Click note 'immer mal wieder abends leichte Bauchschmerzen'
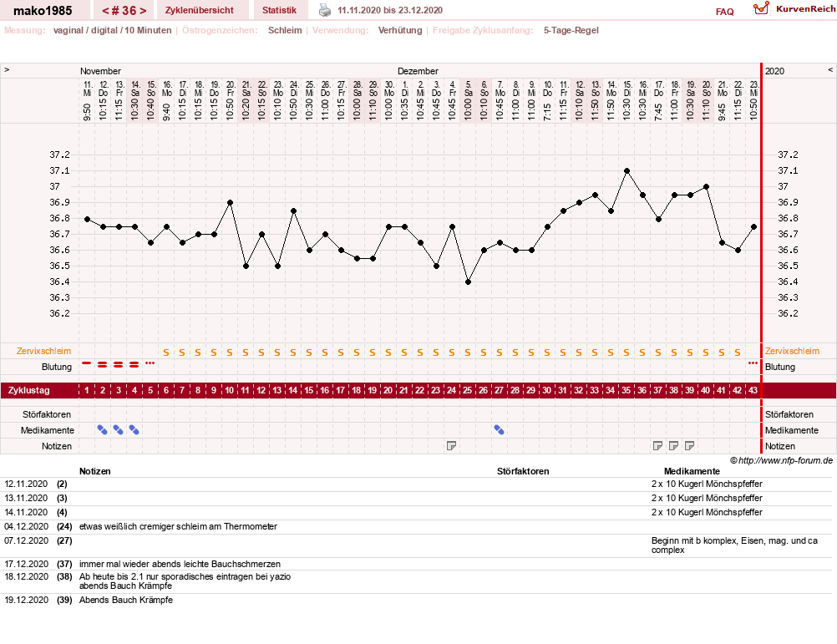The height and width of the screenshot is (644, 837). [x=180, y=564]
